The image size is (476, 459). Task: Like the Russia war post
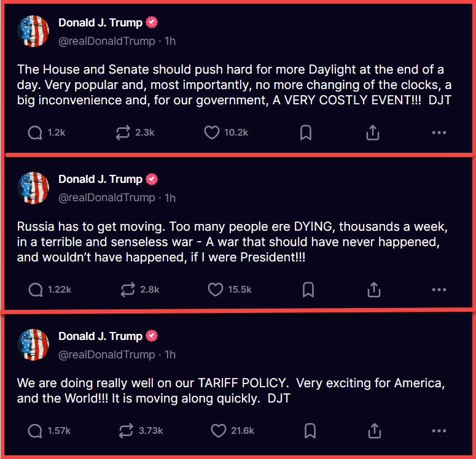click(215, 290)
